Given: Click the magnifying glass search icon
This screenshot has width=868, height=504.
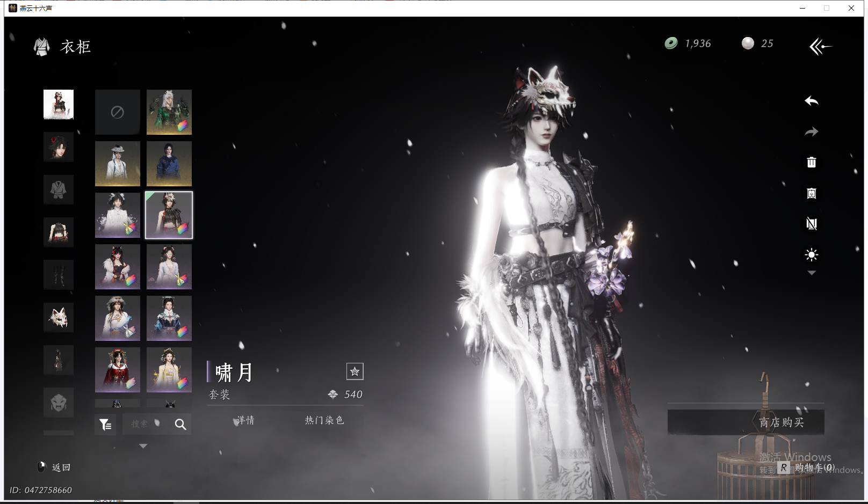Looking at the screenshot, I should [180, 425].
